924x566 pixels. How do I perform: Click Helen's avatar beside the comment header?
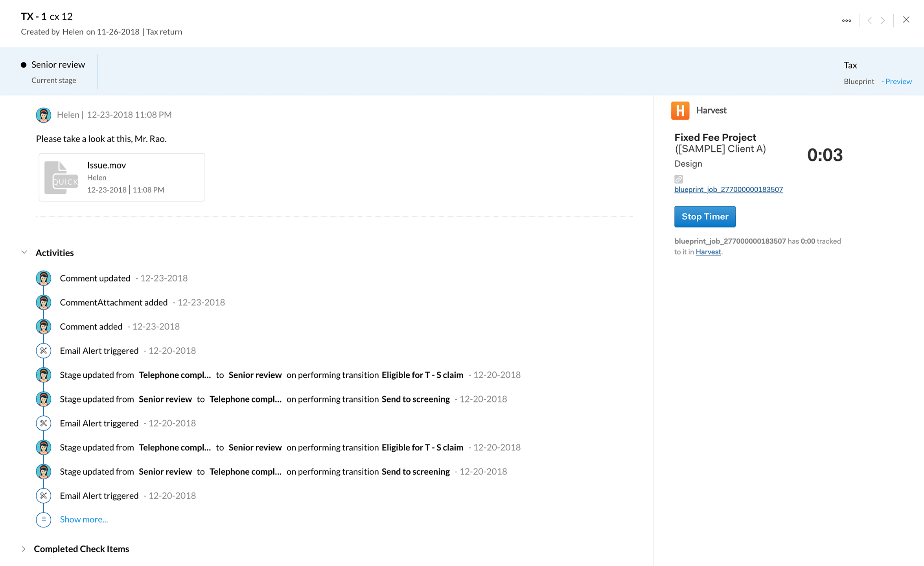(x=43, y=115)
